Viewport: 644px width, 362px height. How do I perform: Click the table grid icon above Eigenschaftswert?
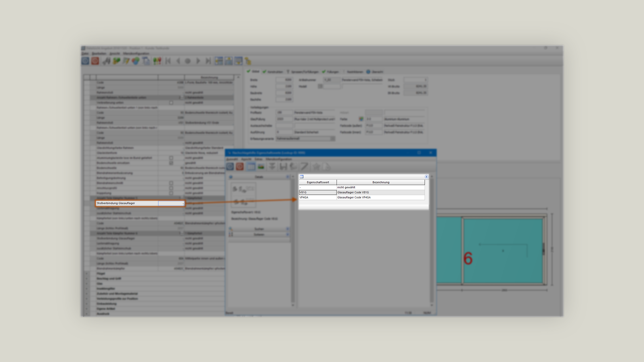pos(302,177)
